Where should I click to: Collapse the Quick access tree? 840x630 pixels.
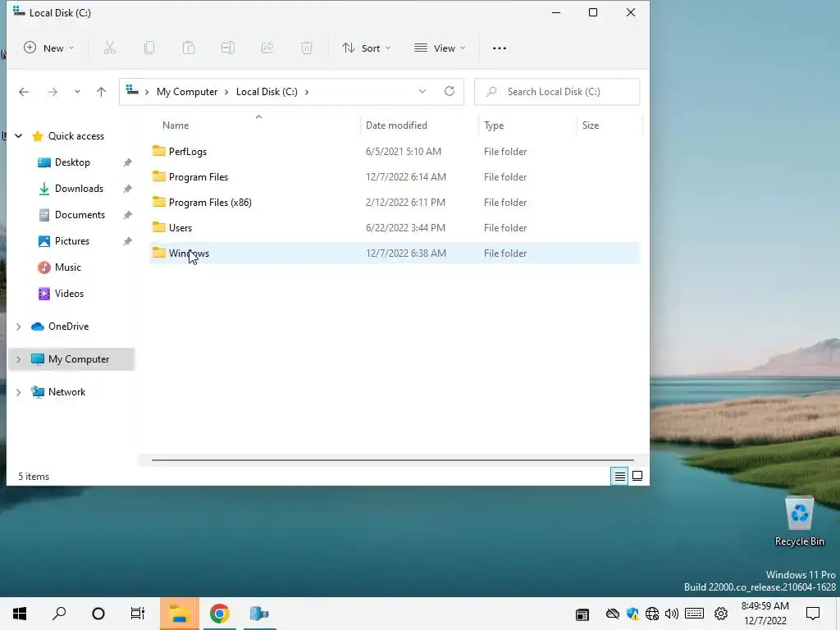pyautogui.click(x=19, y=136)
